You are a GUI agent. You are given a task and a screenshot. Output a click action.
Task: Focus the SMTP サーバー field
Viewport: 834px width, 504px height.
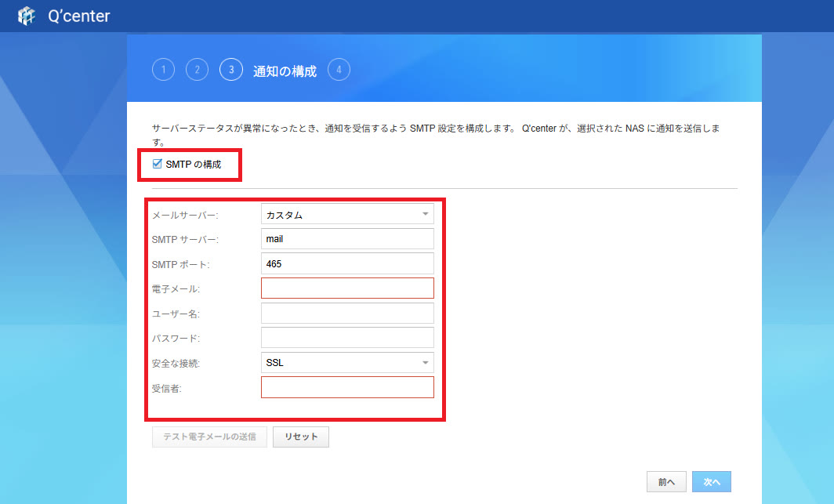[346, 239]
